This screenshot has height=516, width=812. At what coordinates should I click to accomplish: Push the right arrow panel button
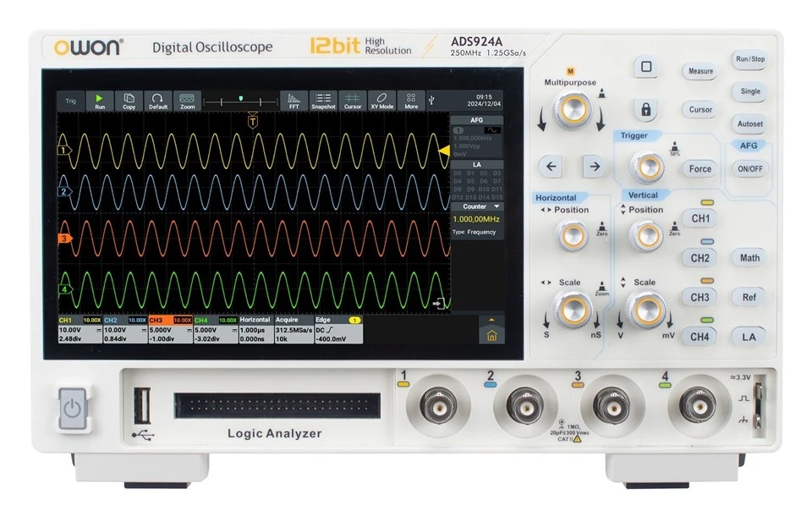click(595, 167)
